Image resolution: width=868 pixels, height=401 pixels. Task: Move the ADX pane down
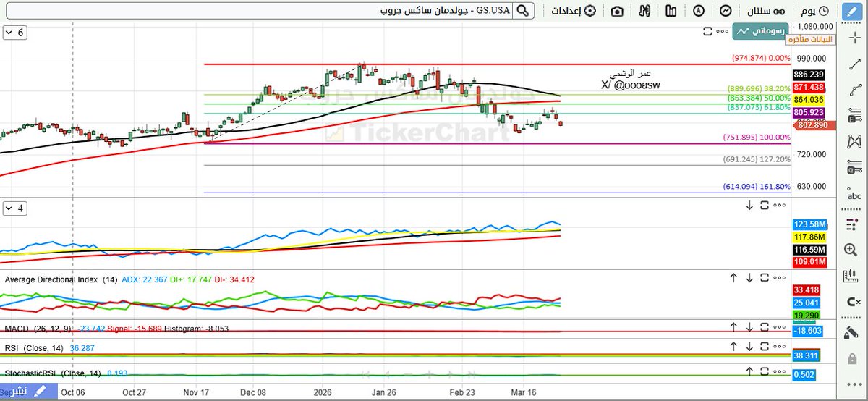click(749, 278)
